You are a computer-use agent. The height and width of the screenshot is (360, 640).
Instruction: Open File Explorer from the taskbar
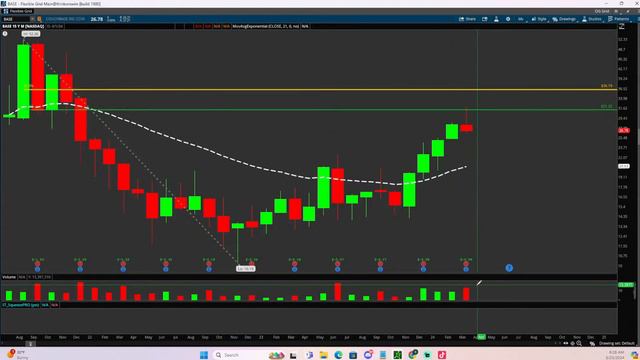pyautogui.click(x=324, y=355)
